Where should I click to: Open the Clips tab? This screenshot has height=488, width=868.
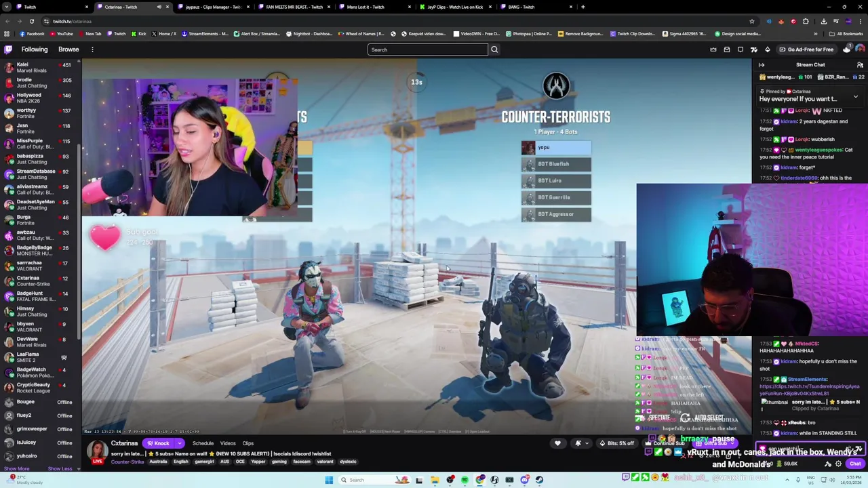(248, 443)
